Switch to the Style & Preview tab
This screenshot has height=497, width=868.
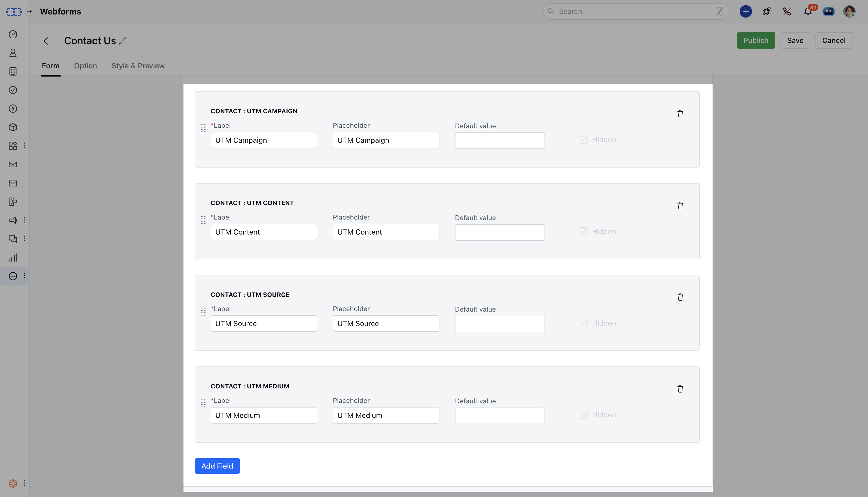(138, 66)
